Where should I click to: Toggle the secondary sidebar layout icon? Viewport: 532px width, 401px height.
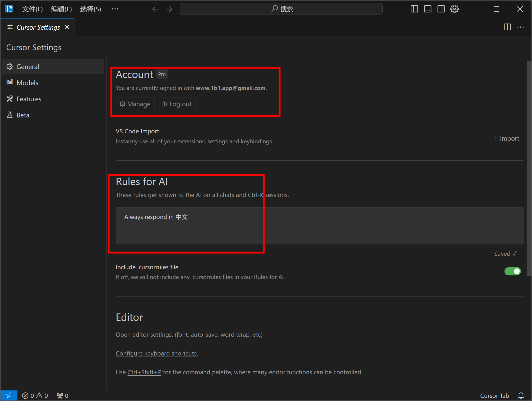(441, 9)
